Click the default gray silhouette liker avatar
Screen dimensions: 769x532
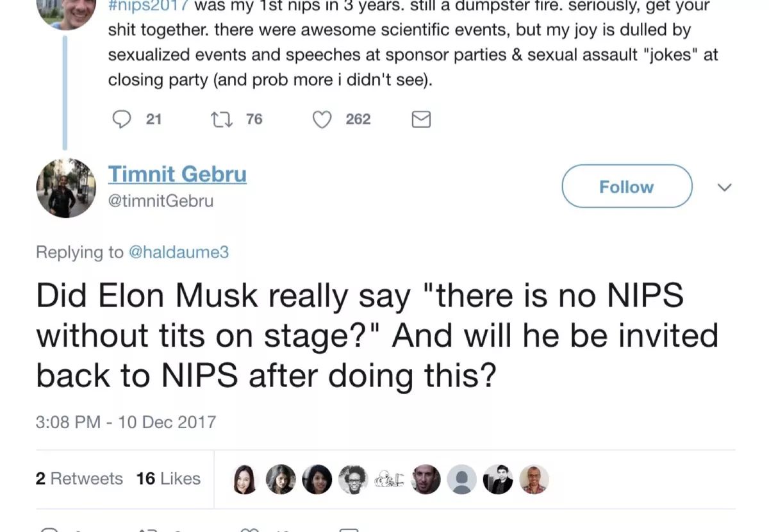461,479
